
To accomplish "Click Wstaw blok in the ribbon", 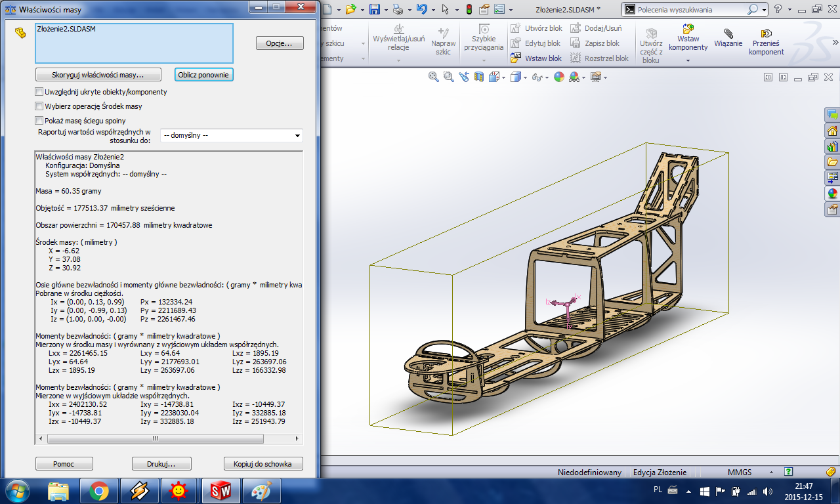I will click(x=536, y=58).
